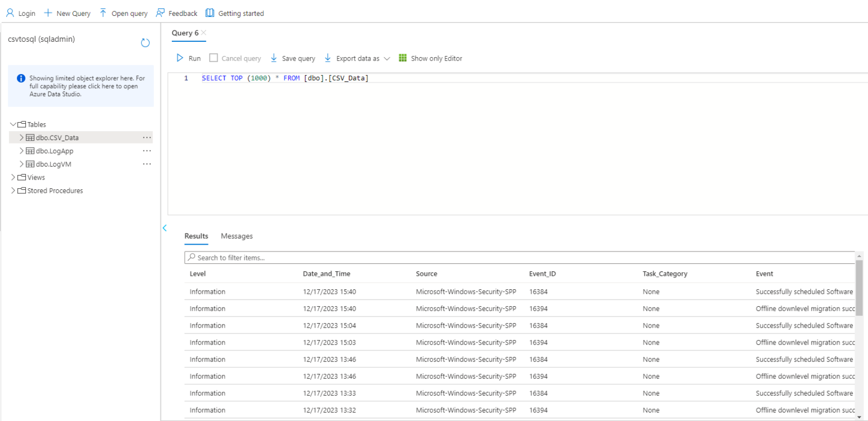The width and height of the screenshot is (868, 421).
Task: Switch to the Messages tab
Action: click(x=236, y=236)
